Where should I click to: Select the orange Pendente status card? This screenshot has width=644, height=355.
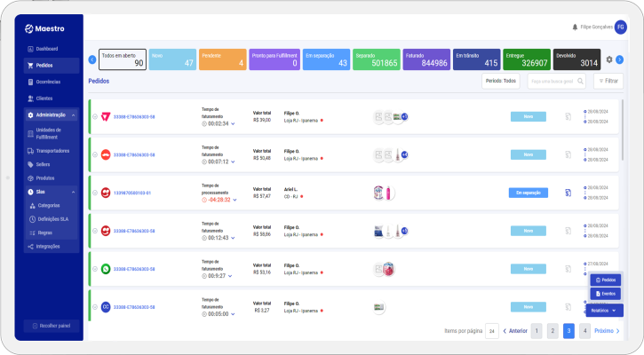(x=222, y=59)
